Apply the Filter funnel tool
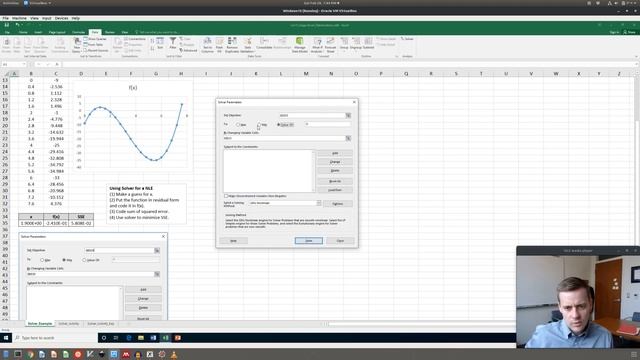 click(x=173, y=43)
